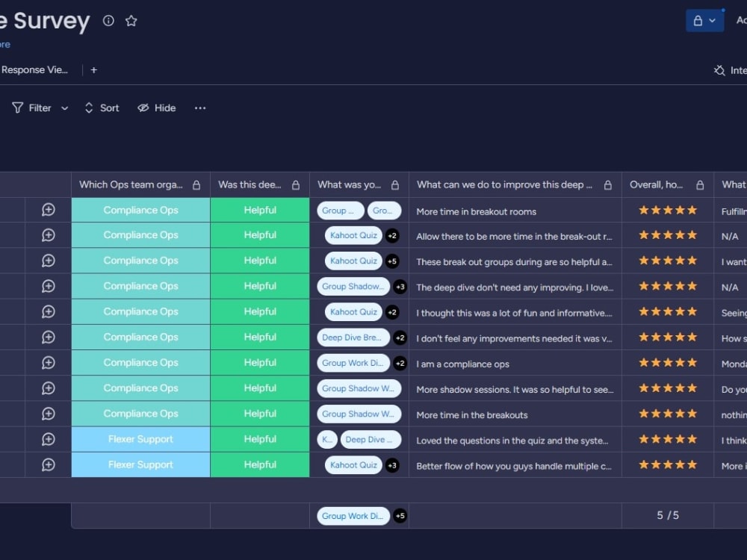Select the 'Was this dee...' column header

click(260, 184)
